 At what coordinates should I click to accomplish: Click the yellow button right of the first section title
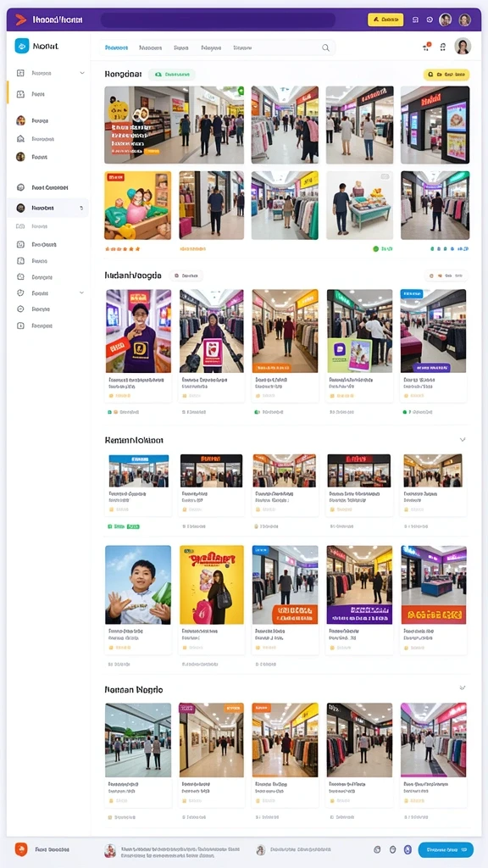pyautogui.click(x=446, y=75)
